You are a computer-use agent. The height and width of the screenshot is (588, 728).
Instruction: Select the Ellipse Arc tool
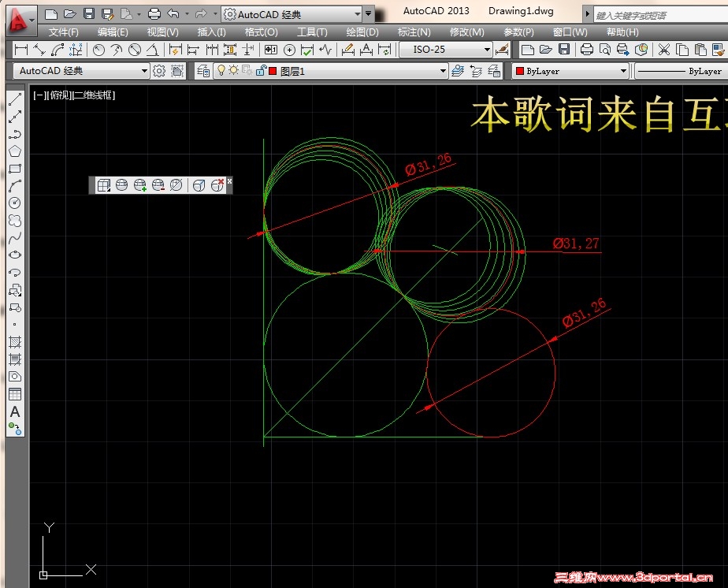(x=15, y=273)
